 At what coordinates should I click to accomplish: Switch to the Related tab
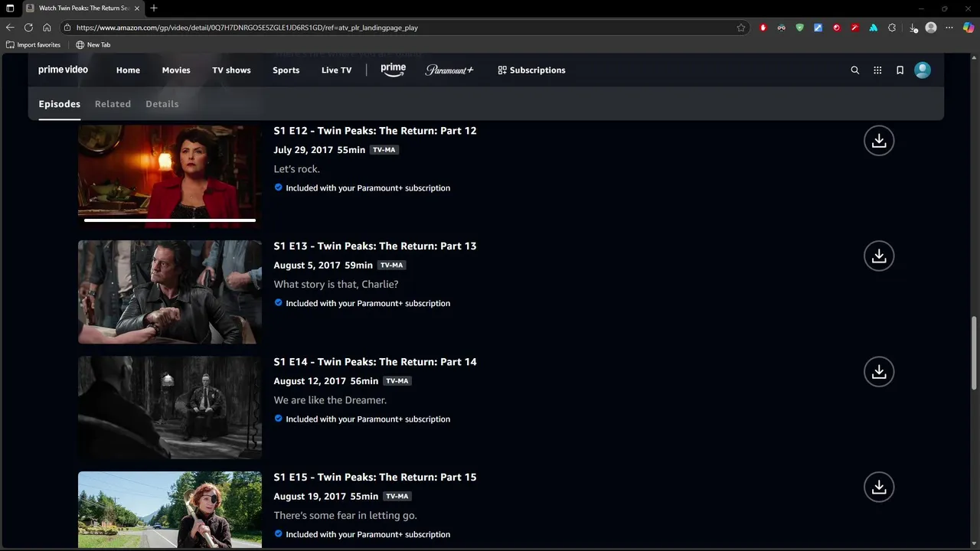(x=113, y=104)
